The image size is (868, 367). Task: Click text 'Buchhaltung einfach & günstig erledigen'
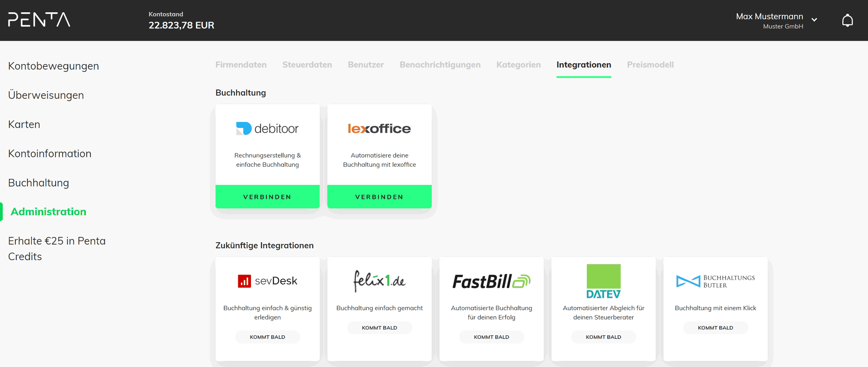(x=267, y=313)
